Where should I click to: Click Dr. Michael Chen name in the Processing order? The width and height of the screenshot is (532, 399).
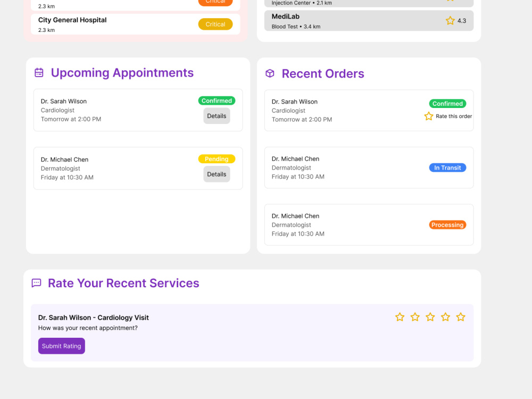295,216
